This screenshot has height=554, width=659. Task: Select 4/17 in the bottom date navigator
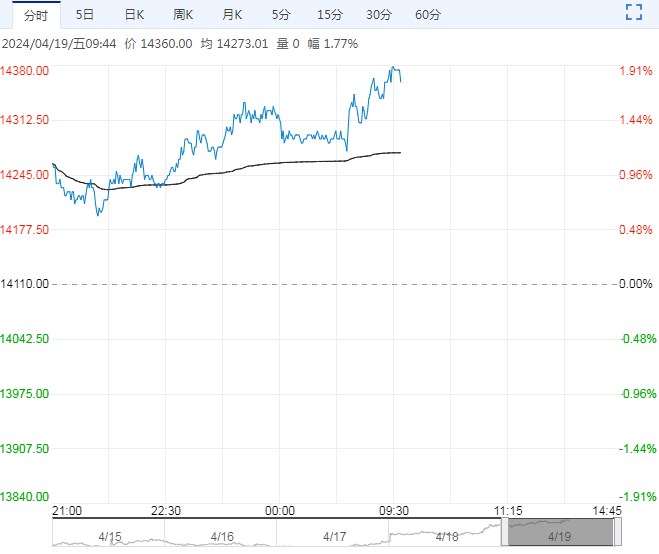[x=336, y=536]
